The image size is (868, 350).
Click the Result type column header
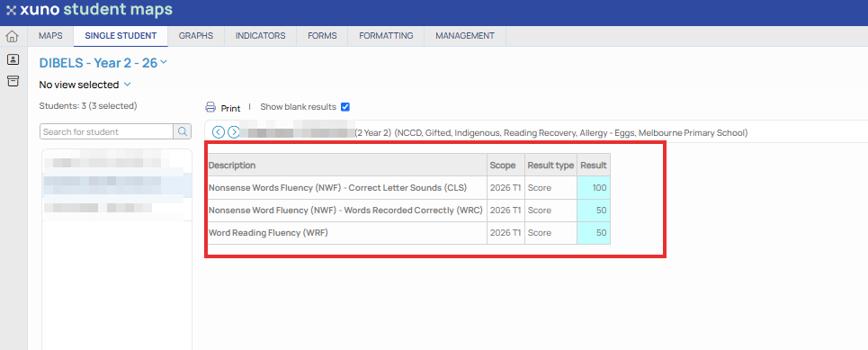click(550, 165)
